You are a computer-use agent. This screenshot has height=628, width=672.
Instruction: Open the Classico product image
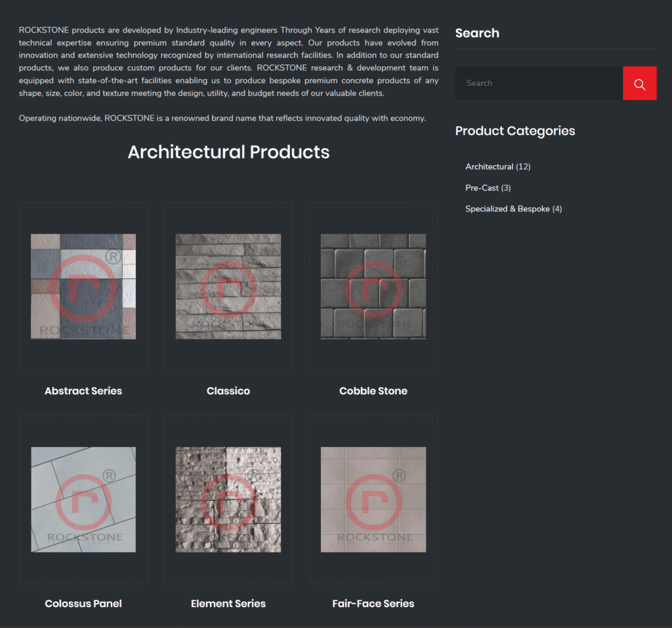[x=228, y=286]
